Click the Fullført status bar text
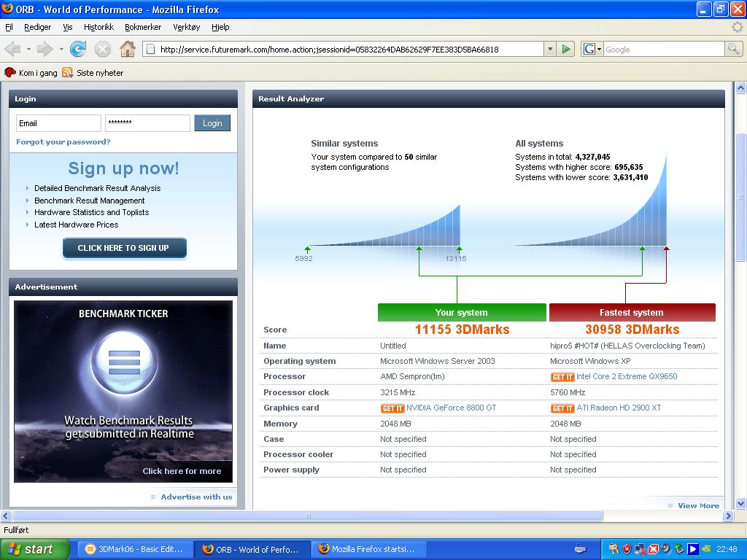 pyautogui.click(x=16, y=530)
